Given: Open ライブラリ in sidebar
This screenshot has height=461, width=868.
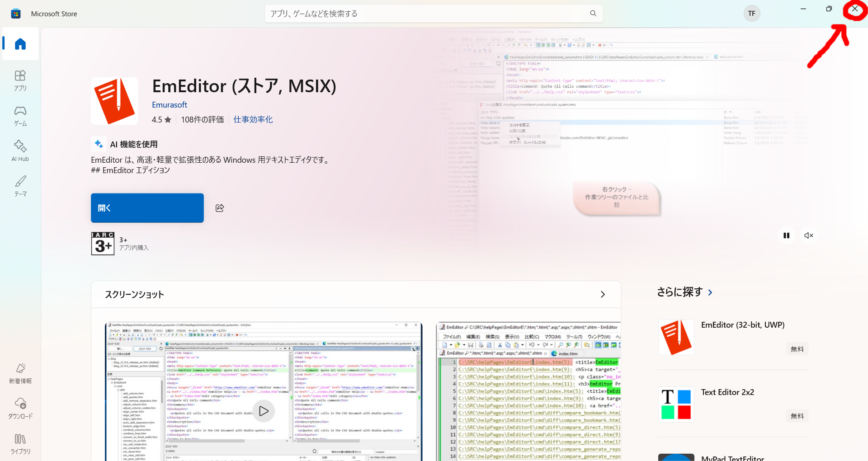Looking at the screenshot, I should tap(20, 444).
